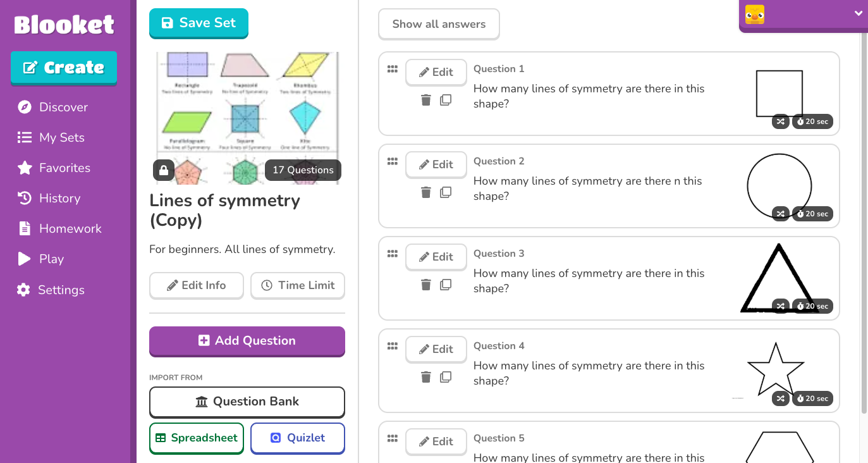
Task: Click the duck avatar icon
Action: click(x=755, y=14)
